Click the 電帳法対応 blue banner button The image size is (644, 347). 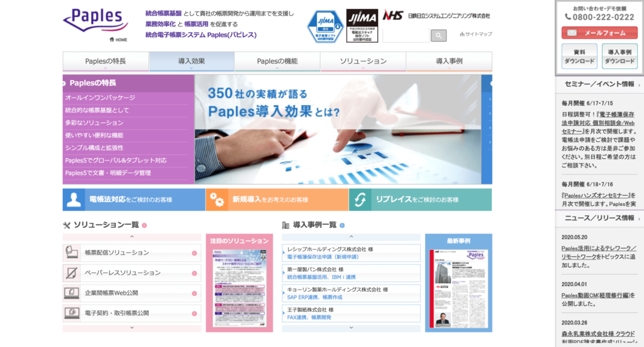134,200
